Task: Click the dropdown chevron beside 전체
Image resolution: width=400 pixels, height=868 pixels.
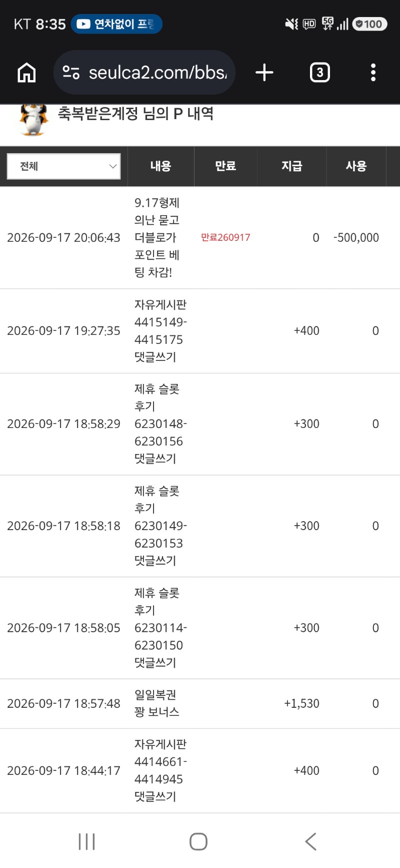Action: pyautogui.click(x=113, y=166)
